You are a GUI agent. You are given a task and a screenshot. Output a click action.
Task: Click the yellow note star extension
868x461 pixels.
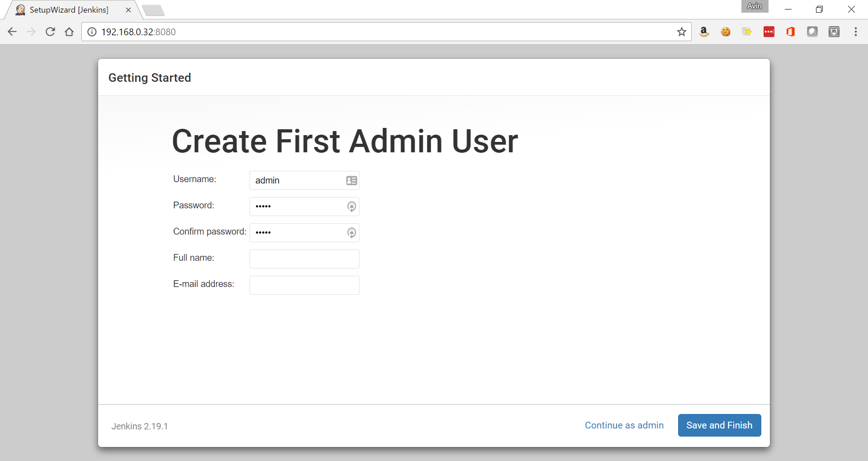747,32
